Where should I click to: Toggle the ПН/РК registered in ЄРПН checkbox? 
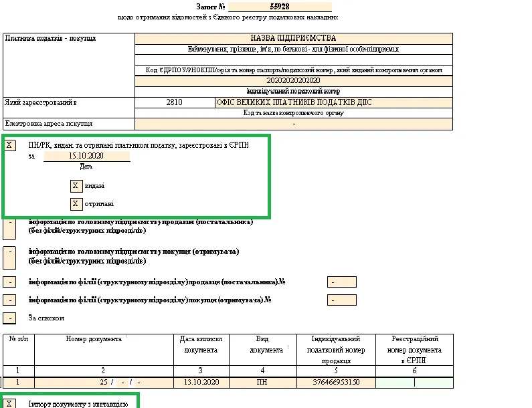point(9,146)
